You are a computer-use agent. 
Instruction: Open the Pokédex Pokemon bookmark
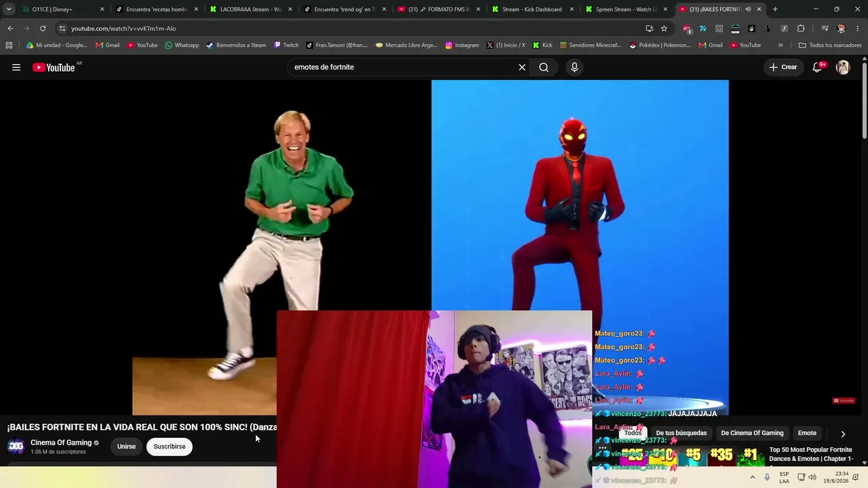[660, 45]
